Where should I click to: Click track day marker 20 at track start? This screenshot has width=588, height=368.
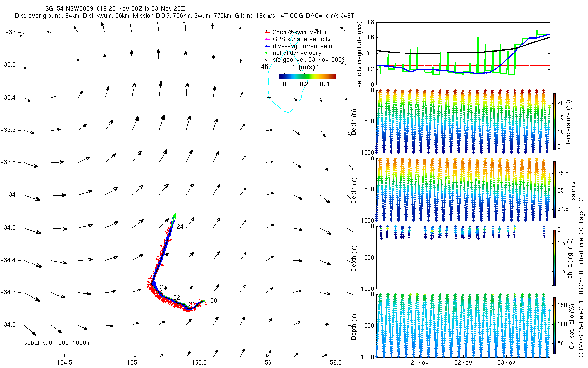coord(213,300)
